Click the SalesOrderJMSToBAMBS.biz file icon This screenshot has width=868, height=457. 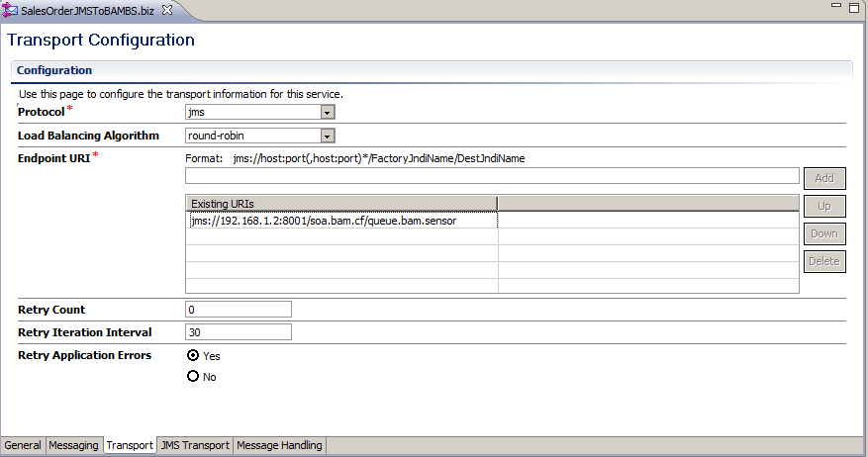pyautogui.click(x=10, y=11)
